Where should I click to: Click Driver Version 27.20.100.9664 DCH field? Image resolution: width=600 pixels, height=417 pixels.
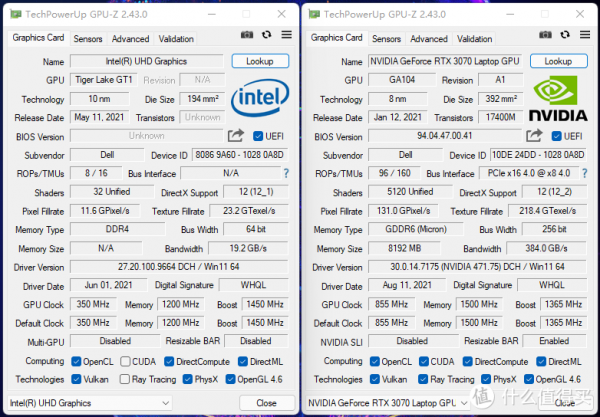[x=179, y=267]
